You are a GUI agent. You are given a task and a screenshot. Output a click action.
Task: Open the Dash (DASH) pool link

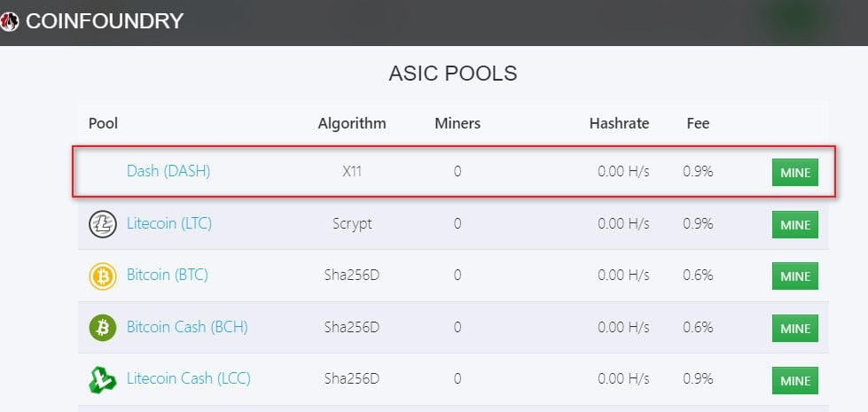(x=168, y=171)
